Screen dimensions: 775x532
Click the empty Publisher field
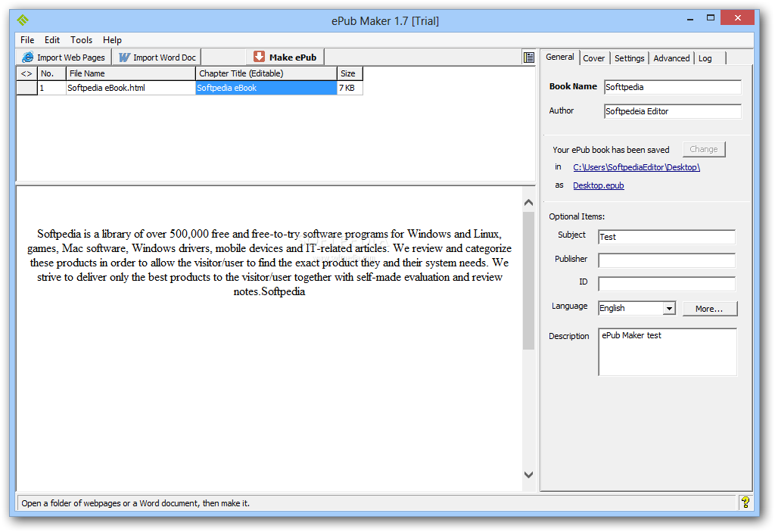point(667,260)
